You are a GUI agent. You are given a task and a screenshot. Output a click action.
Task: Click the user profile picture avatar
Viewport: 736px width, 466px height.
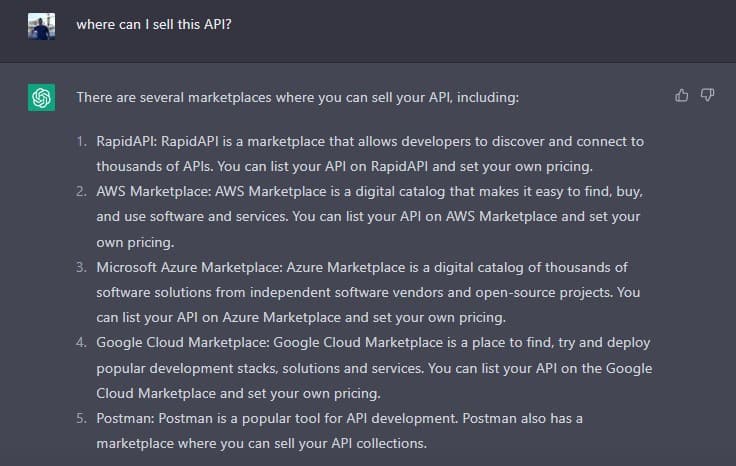tap(41, 26)
